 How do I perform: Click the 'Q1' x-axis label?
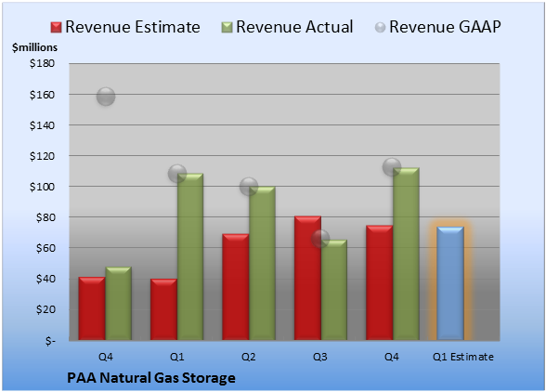pyautogui.click(x=176, y=357)
